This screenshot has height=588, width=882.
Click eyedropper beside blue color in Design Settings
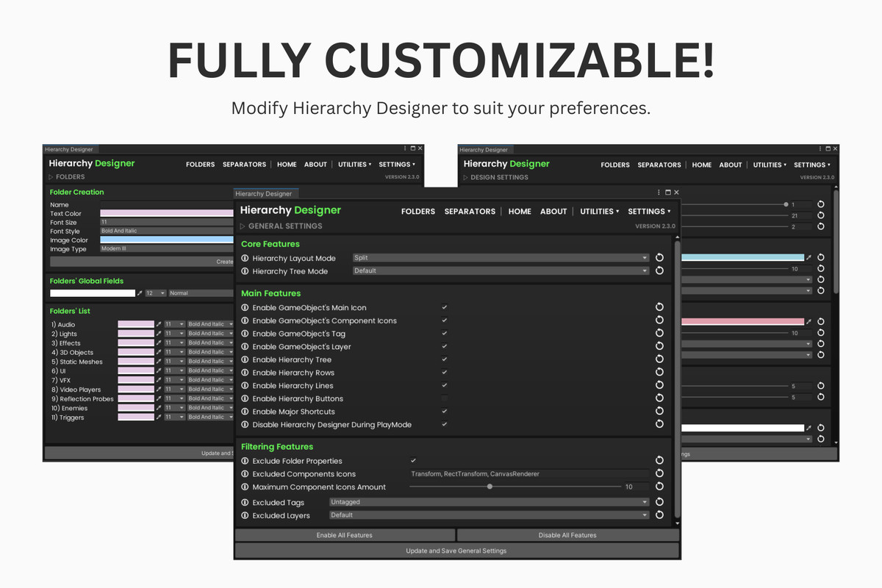click(809, 258)
